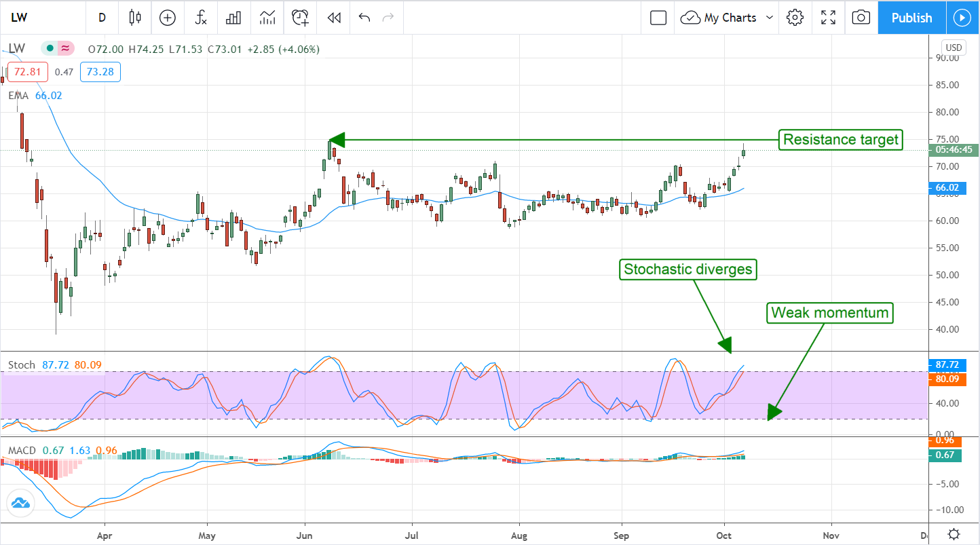The height and width of the screenshot is (545, 980).
Task: Open the candlestick chart style selector
Action: (x=135, y=18)
